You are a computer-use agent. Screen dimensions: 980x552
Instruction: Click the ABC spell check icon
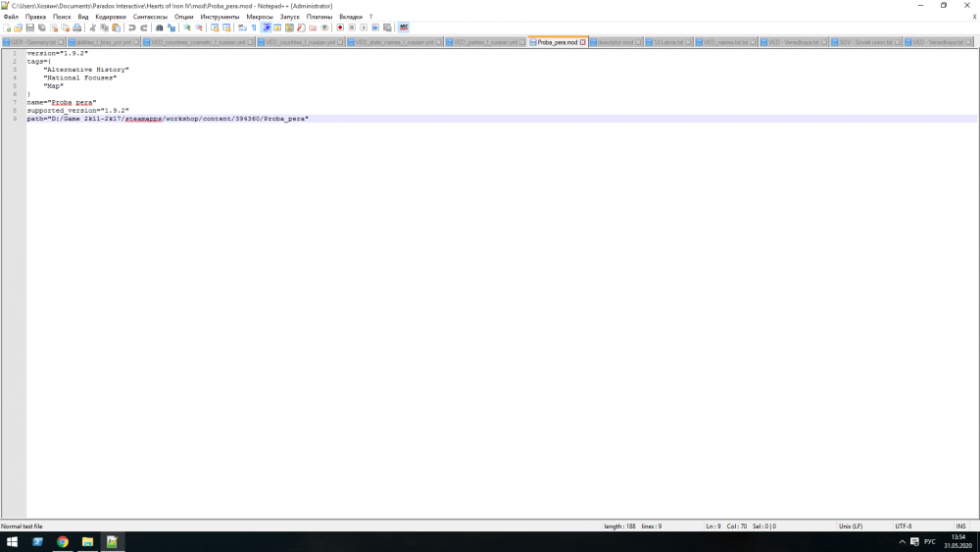pyautogui.click(x=404, y=27)
